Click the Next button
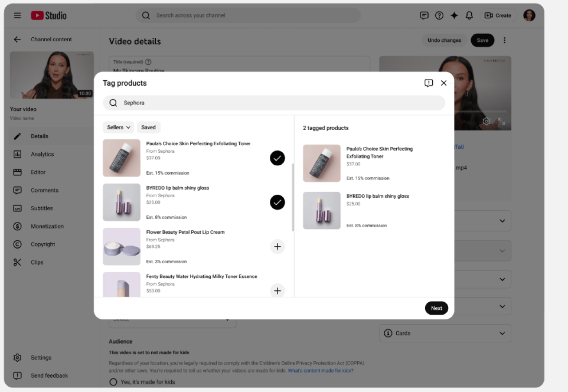This screenshot has width=568, height=392. [x=437, y=309]
